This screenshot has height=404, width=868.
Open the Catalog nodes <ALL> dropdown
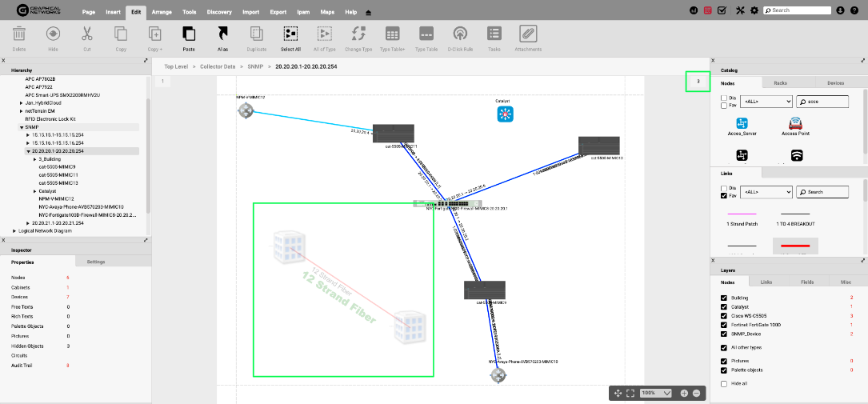click(x=766, y=102)
